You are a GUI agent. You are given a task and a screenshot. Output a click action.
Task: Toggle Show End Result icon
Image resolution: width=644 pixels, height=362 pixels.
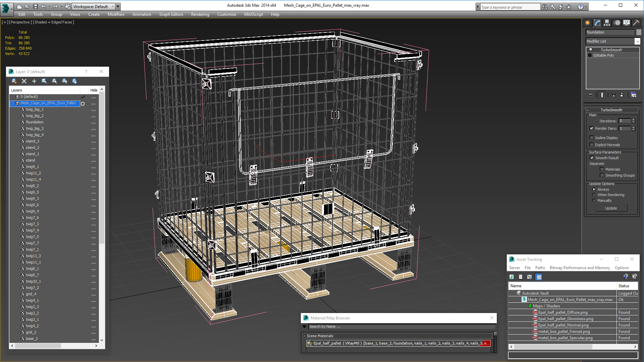point(602,95)
